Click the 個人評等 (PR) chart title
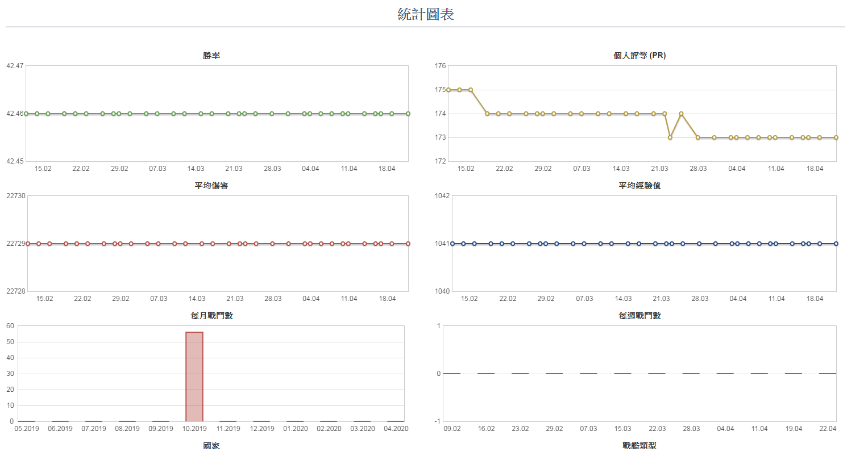Viewport: 868px width, 452px height. pyautogui.click(x=639, y=56)
